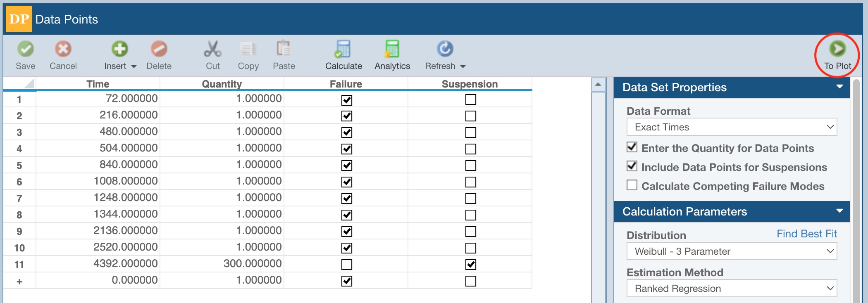Collapse the Data Set Properties section

pyautogui.click(x=839, y=87)
